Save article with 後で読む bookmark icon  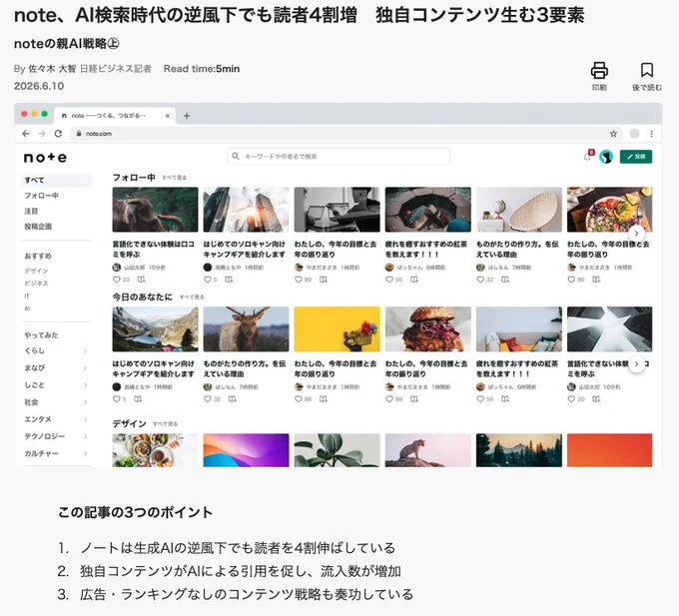click(x=646, y=70)
